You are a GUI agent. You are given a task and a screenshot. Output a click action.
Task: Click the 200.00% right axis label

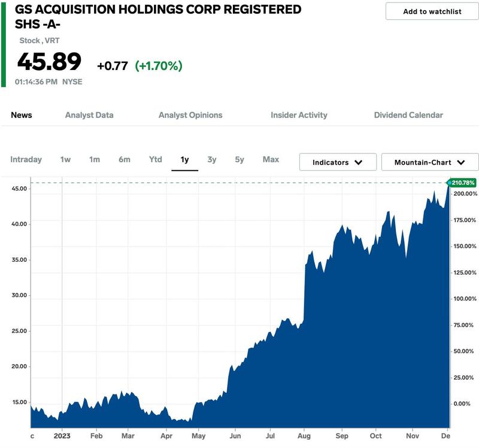click(x=465, y=193)
